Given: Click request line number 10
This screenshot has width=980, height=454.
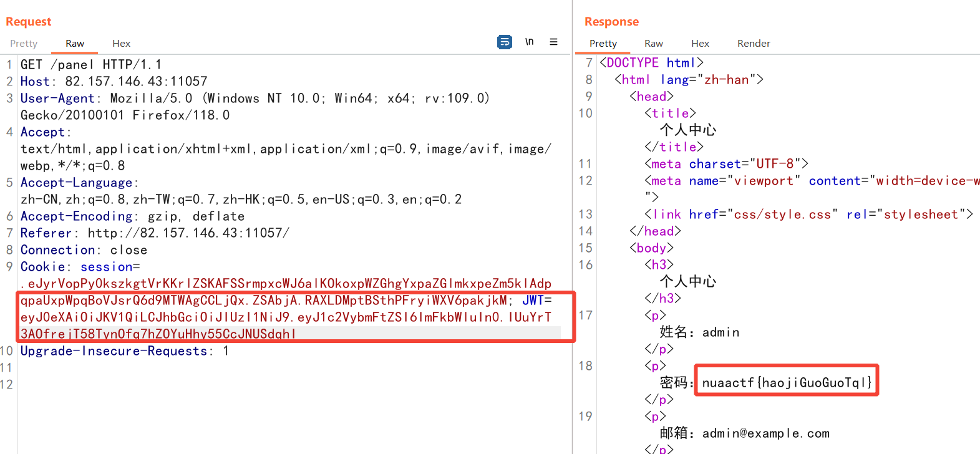Looking at the screenshot, I should pyautogui.click(x=6, y=351).
